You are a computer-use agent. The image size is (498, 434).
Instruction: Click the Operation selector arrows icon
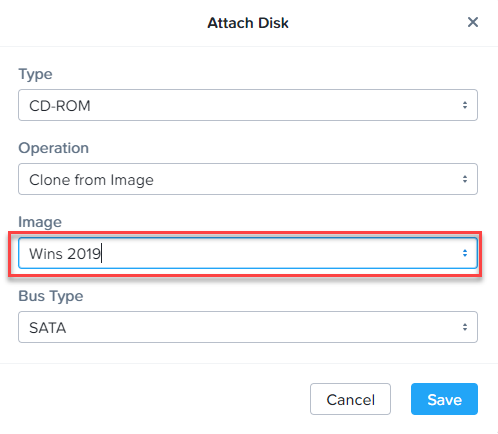point(465,179)
